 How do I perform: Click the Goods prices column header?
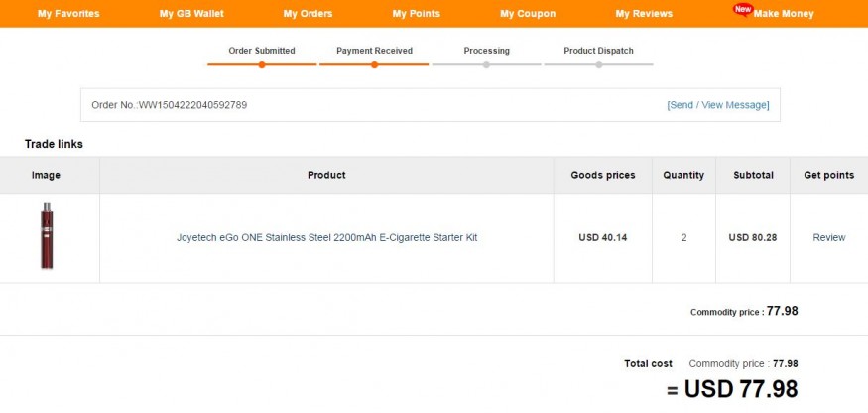[x=603, y=175]
